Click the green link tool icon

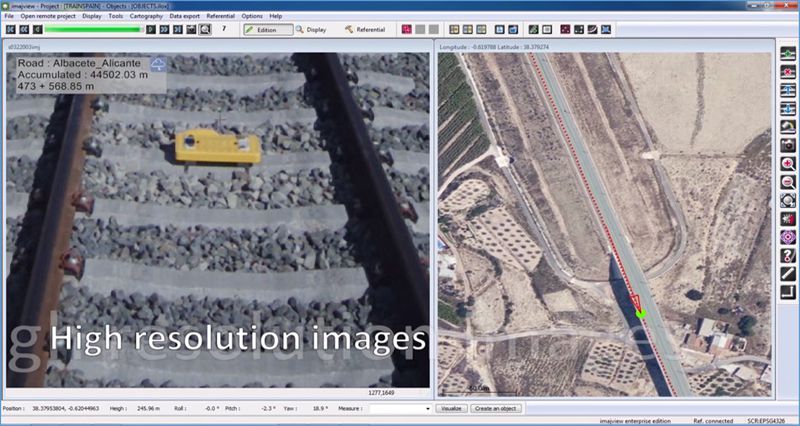point(533,30)
